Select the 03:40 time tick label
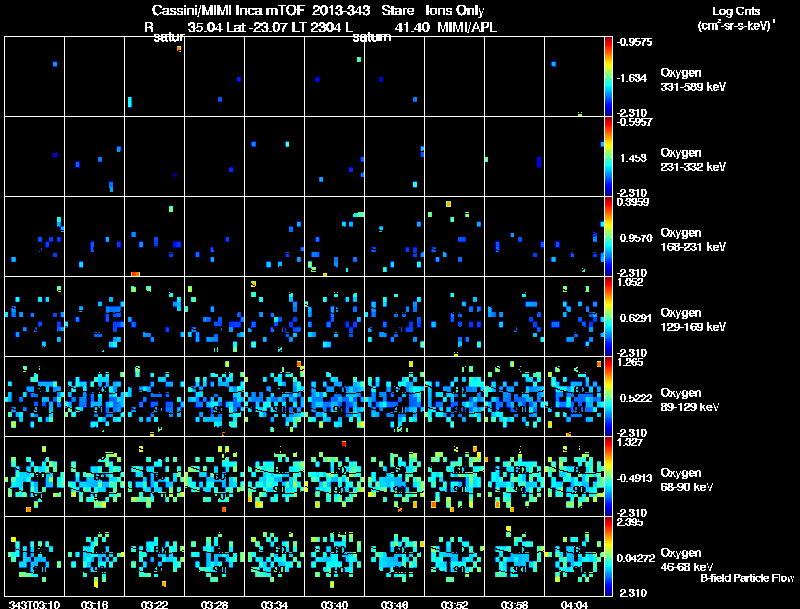 pos(335,604)
